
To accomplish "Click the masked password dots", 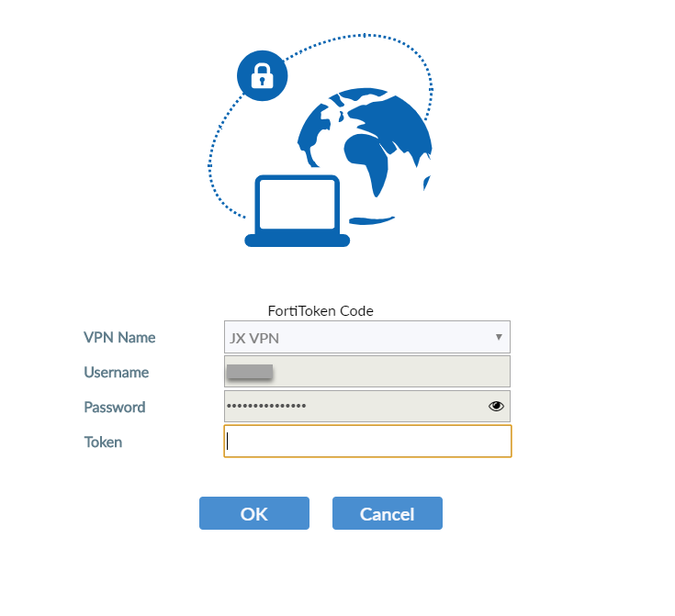I will point(266,406).
